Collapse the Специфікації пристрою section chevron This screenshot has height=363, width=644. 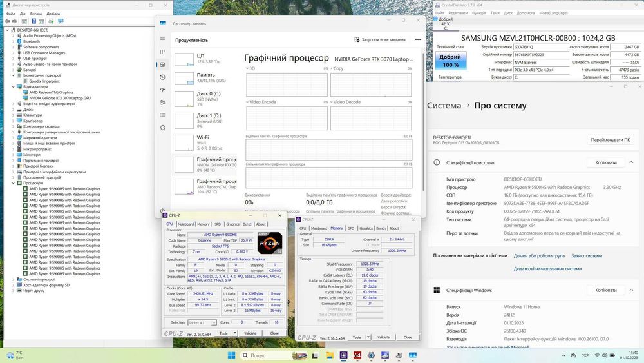click(631, 162)
